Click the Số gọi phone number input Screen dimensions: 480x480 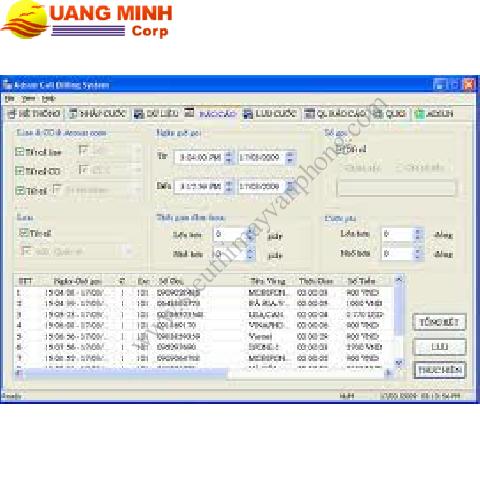[396, 187]
